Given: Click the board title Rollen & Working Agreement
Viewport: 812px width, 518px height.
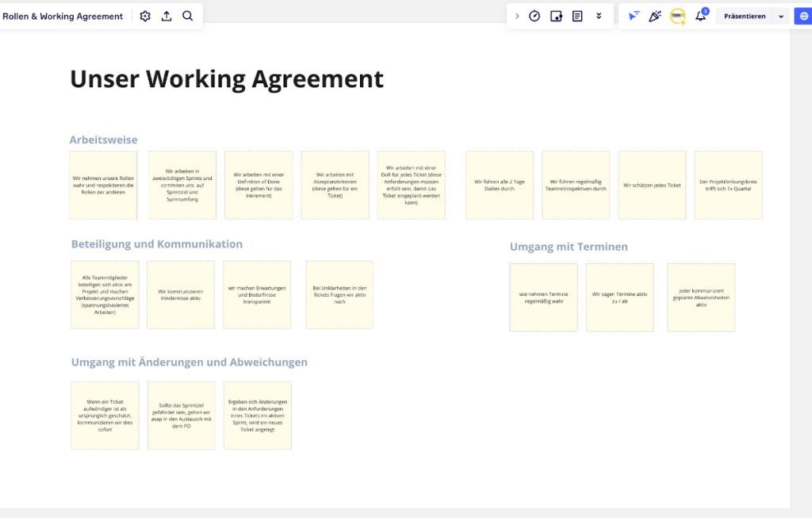Looking at the screenshot, I should point(63,16).
